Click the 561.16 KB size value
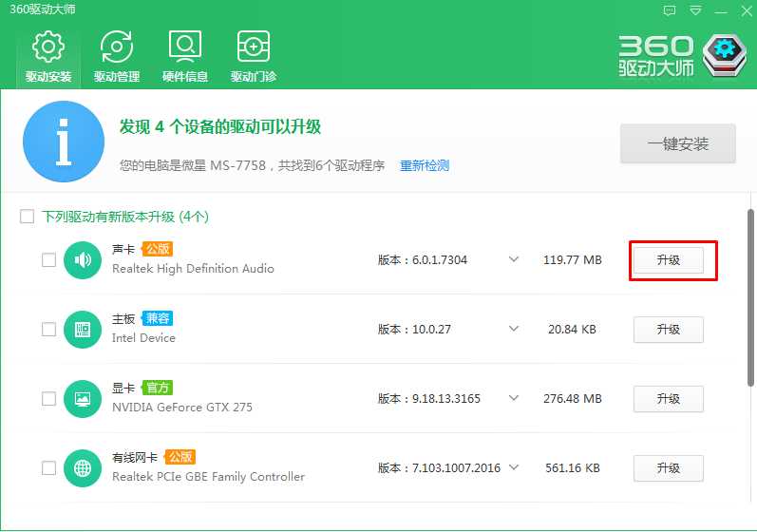The width and height of the screenshot is (757, 532). pyautogui.click(x=573, y=467)
